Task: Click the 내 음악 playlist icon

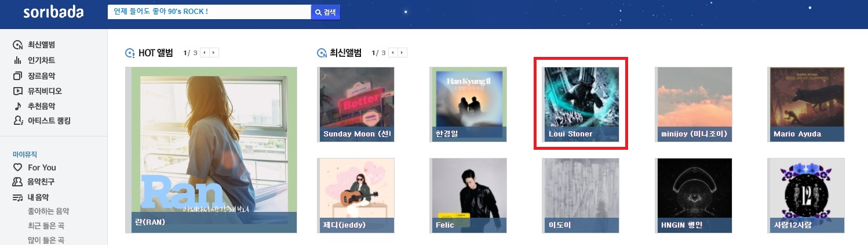Action: click(x=17, y=197)
